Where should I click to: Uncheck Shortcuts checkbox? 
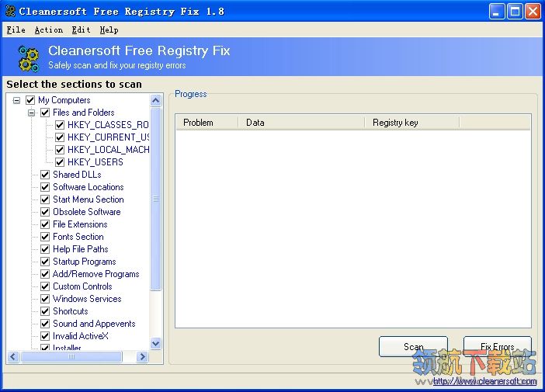pos(45,311)
